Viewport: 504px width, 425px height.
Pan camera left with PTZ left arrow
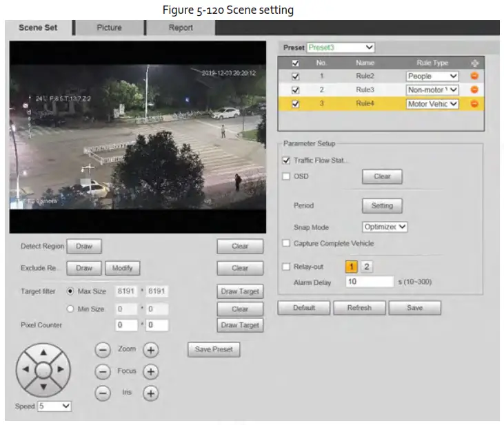point(26,369)
